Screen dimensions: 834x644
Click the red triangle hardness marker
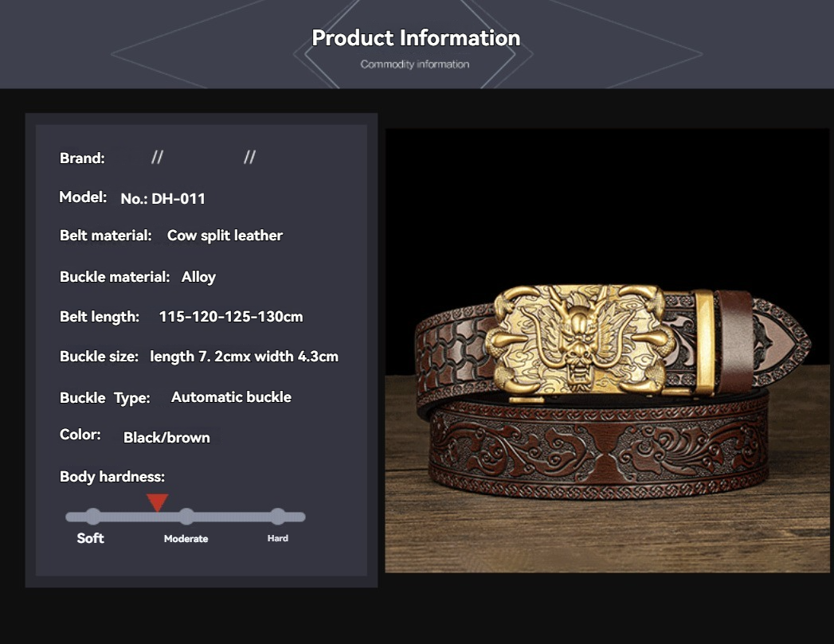158,502
